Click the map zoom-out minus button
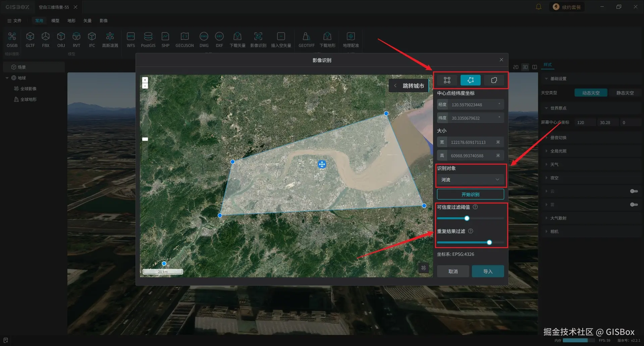Viewport: 644px width, 346px height. [145, 86]
